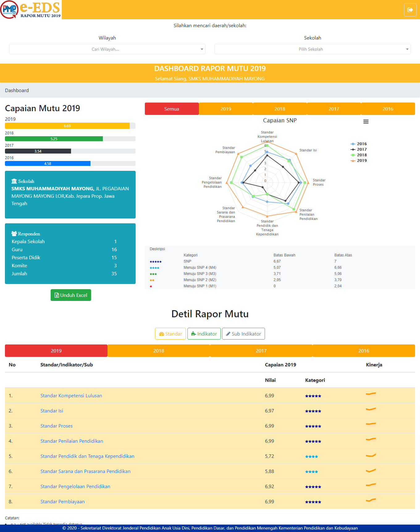Click the green 2018 progress bar 5.25

pyautogui.click(x=54, y=139)
